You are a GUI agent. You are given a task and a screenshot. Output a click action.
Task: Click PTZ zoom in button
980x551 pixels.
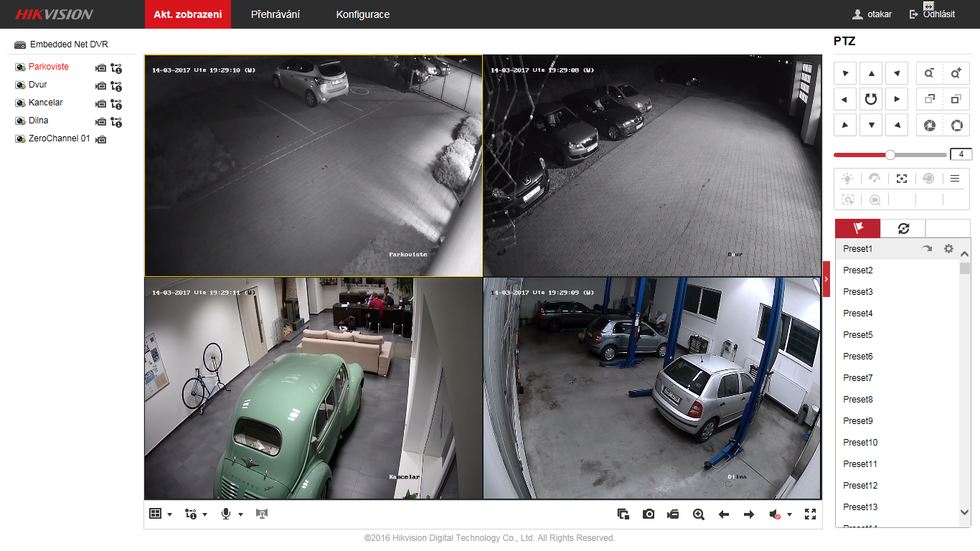point(956,73)
